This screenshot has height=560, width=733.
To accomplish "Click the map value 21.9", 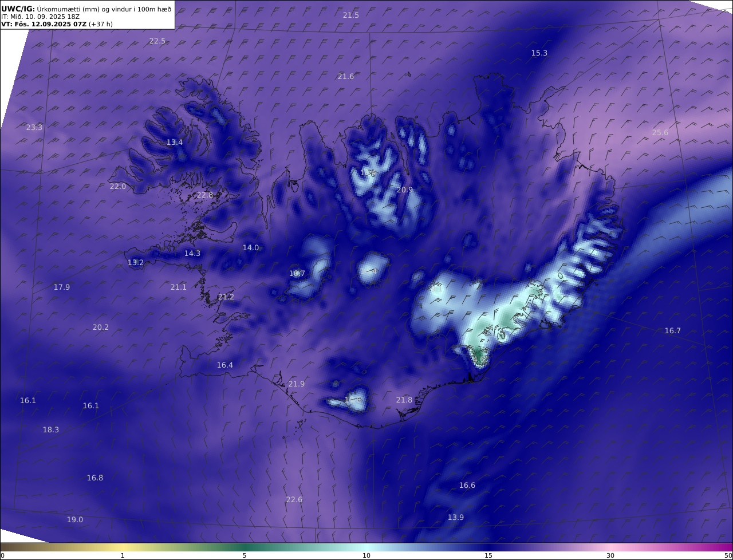I will coord(297,384).
